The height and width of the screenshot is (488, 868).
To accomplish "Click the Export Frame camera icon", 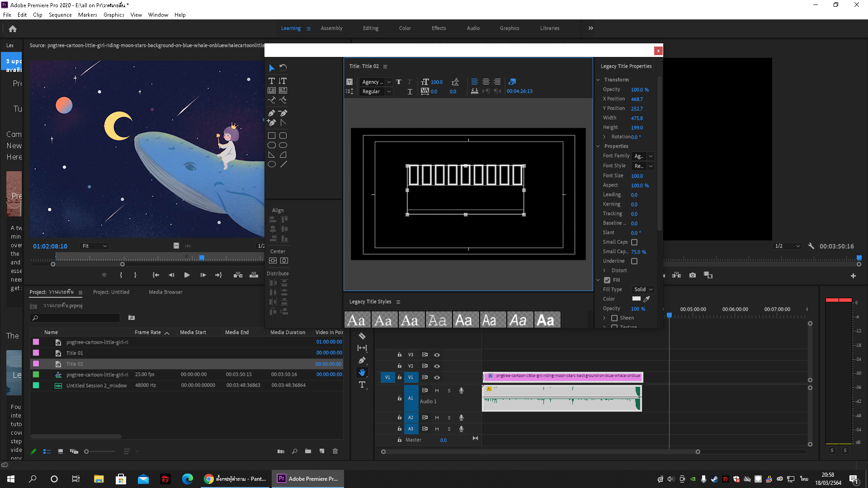I will tap(693, 275).
